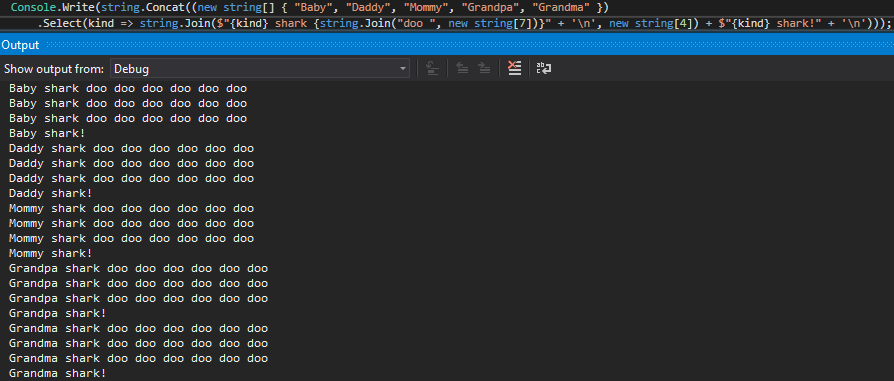Image resolution: width=894 pixels, height=381 pixels.
Task: Select the 'Mommy shark!' output line
Action: tap(51, 253)
